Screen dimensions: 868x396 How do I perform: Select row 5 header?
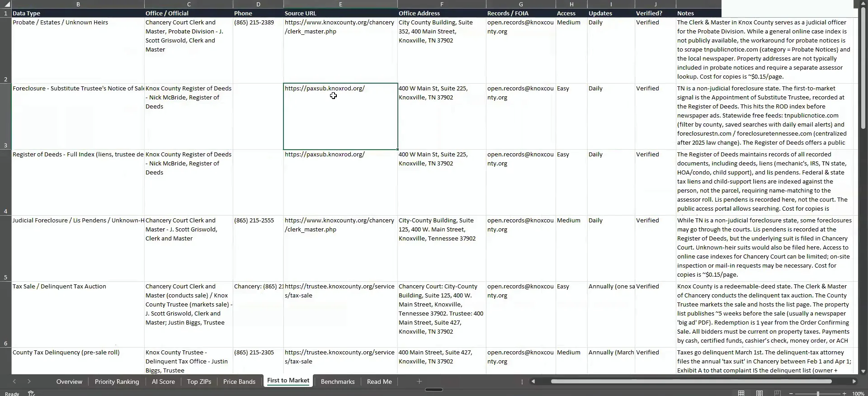click(5, 249)
